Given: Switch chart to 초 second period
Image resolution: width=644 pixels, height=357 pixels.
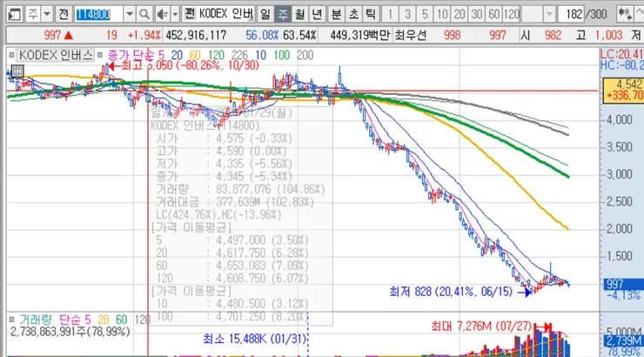Looking at the screenshot, I should tap(353, 15).
